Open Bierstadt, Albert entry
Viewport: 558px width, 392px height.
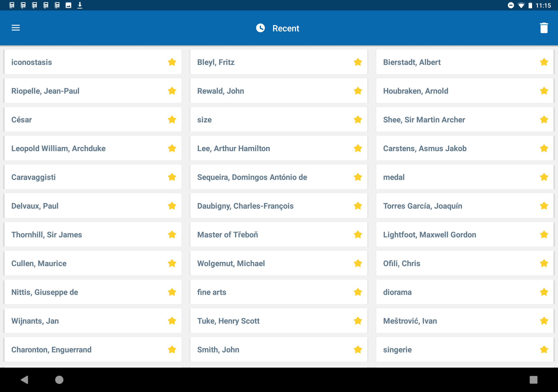[465, 62]
